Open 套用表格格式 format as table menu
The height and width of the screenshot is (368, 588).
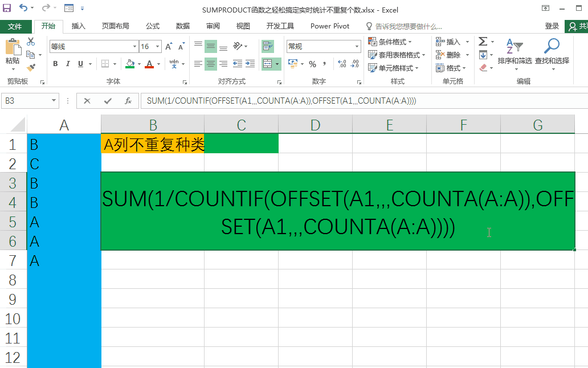[x=397, y=55]
